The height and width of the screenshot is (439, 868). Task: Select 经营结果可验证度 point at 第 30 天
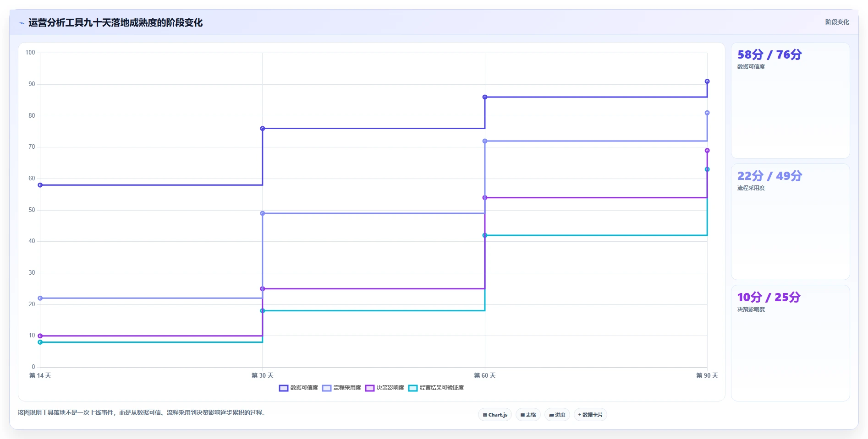(x=263, y=311)
